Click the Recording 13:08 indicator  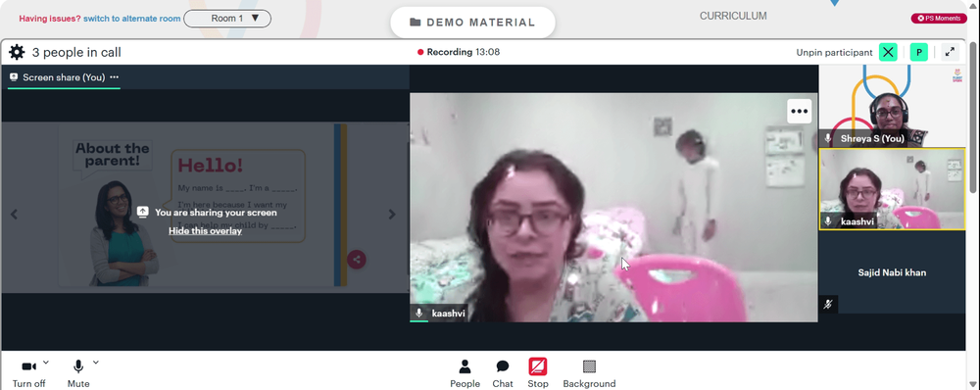tap(459, 52)
